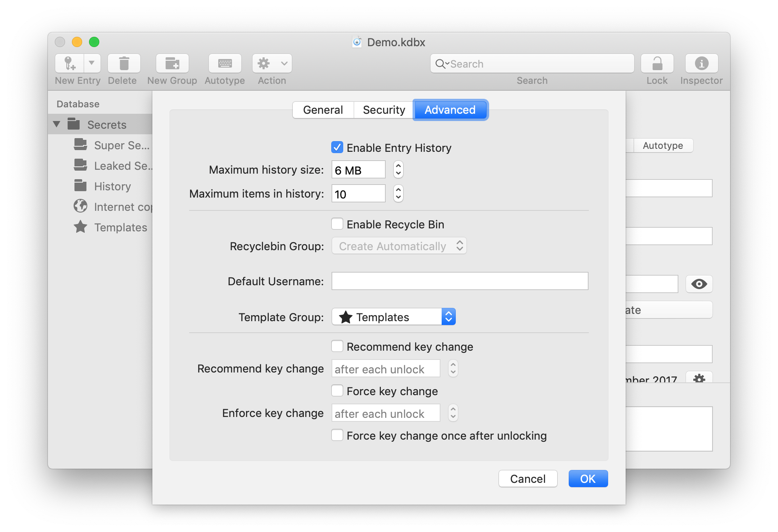This screenshot has width=778, height=532.
Task: Click the Default Username input field
Action: (460, 281)
